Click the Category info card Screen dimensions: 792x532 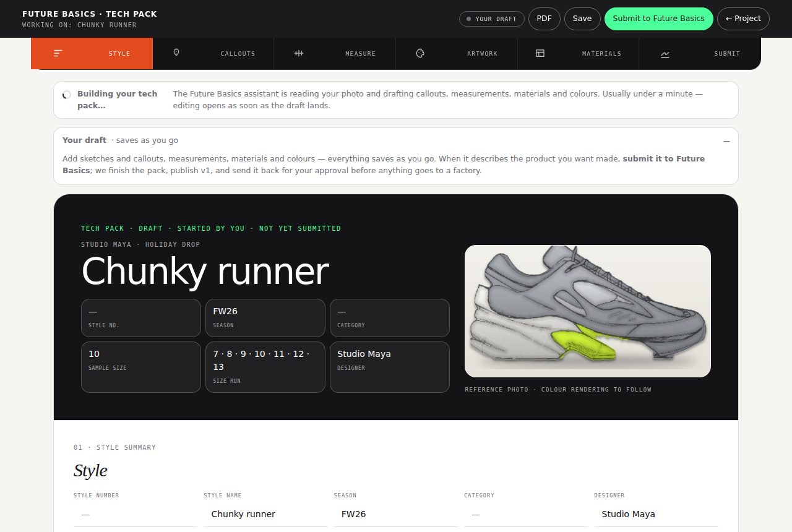tap(390, 318)
